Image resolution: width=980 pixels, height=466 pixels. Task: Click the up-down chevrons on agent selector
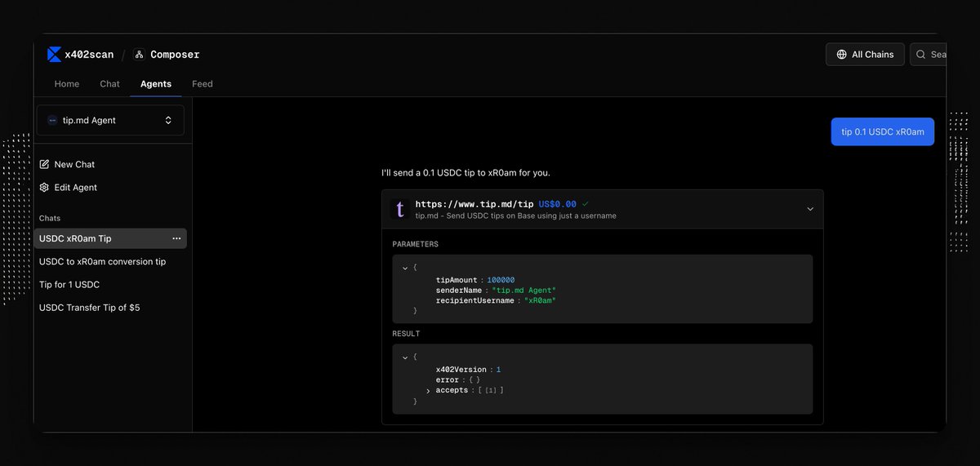pos(168,120)
